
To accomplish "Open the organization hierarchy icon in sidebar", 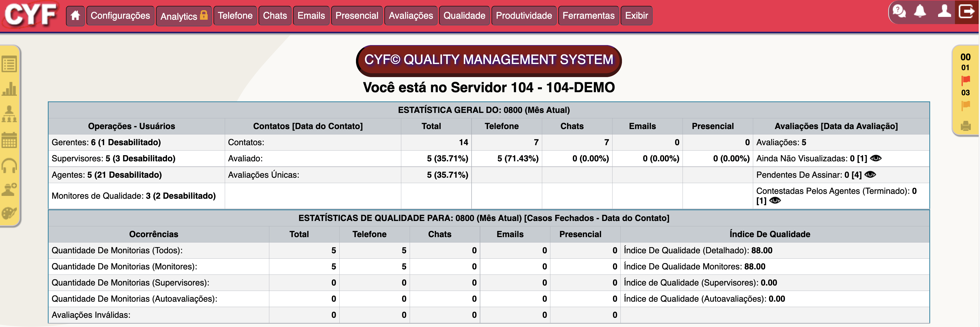I will tap(9, 114).
